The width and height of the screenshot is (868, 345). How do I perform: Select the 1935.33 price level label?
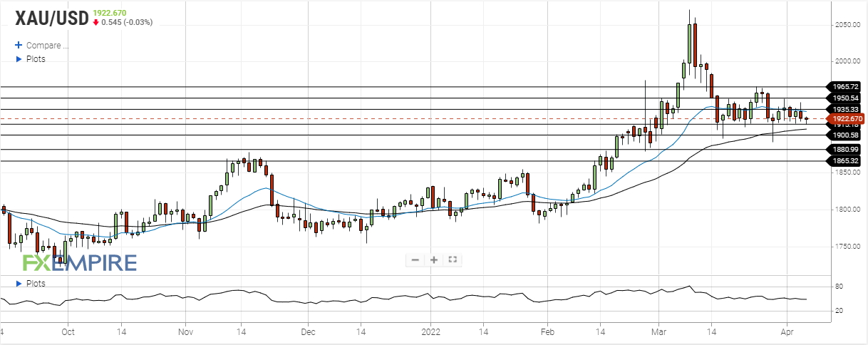pyautogui.click(x=844, y=109)
